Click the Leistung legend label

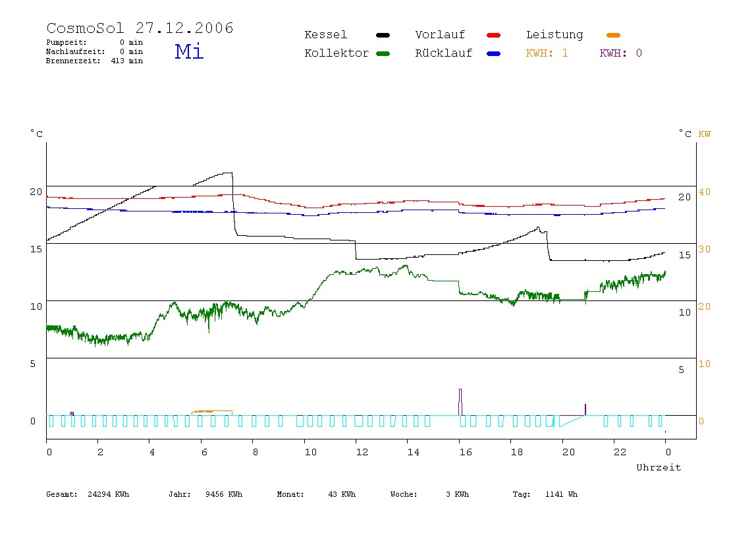(554, 35)
